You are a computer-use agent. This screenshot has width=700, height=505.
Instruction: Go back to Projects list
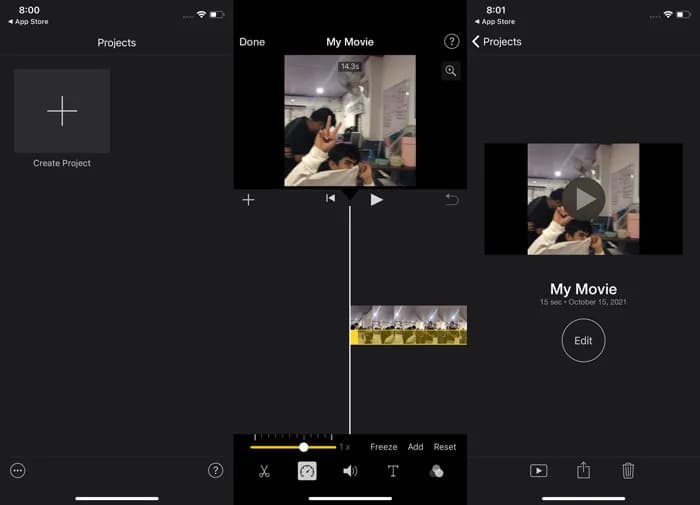(499, 42)
